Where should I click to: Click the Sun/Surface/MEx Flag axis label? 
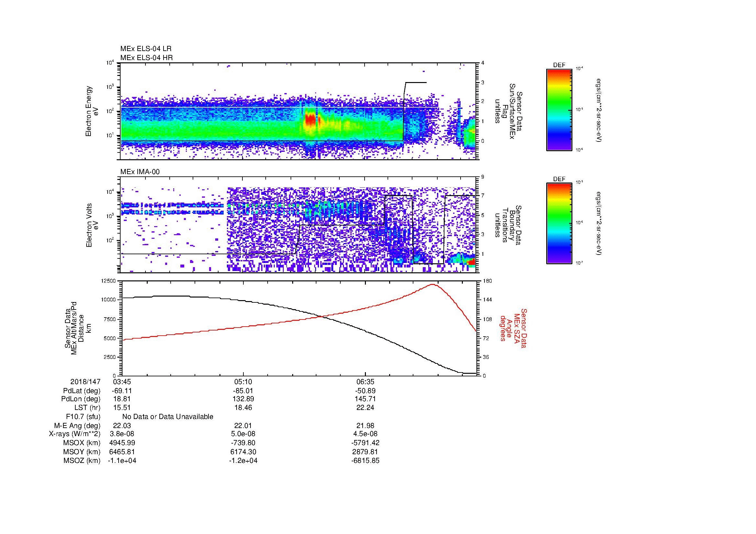pyautogui.click(x=508, y=111)
